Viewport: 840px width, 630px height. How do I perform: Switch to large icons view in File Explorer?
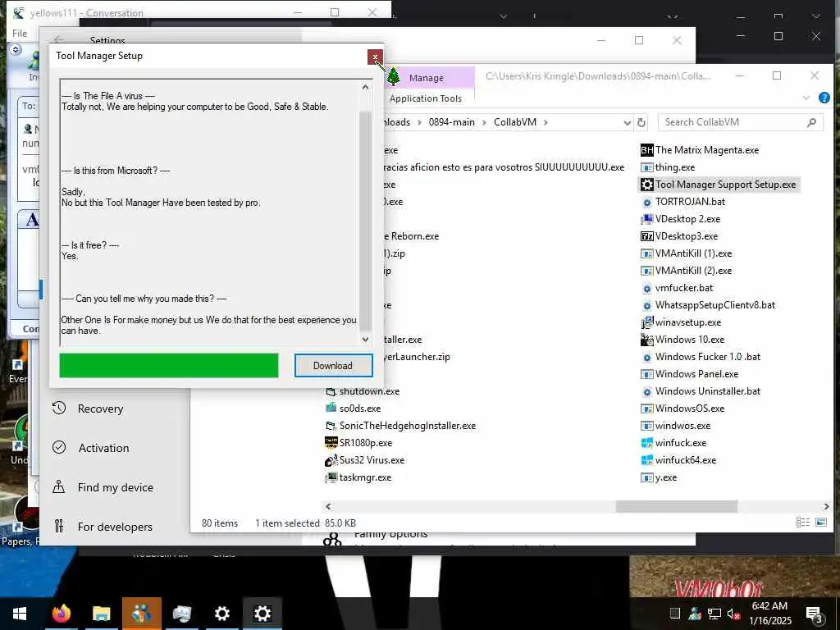[820, 522]
